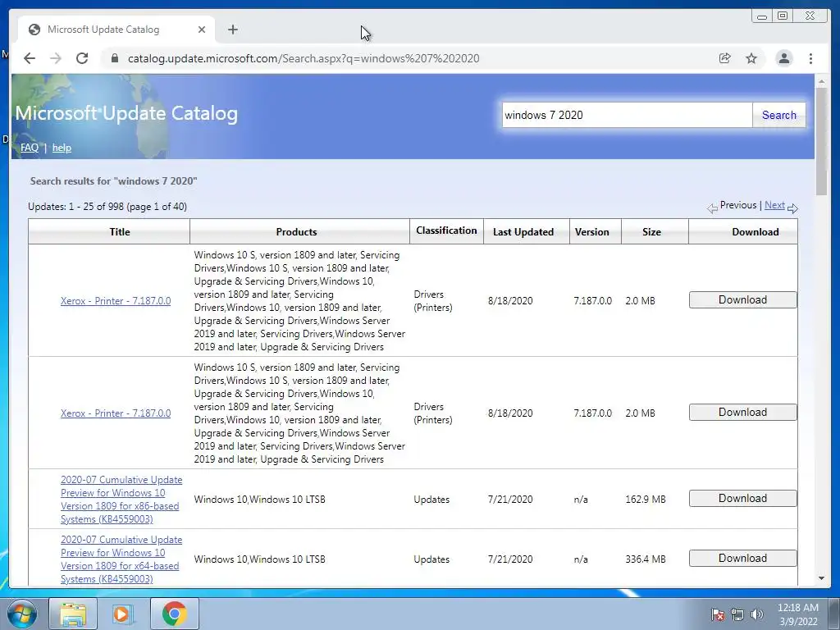Open Chrome's three-dot menu
840x630 pixels.
coord(810,58)
